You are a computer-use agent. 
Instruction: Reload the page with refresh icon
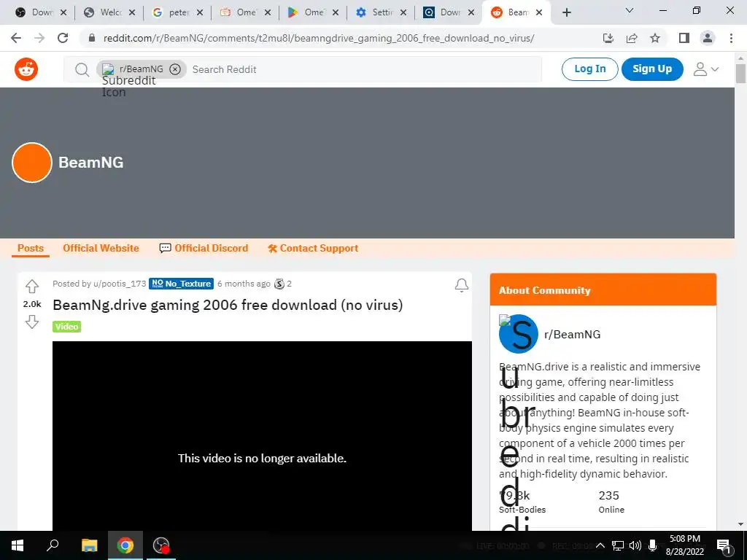63,38
